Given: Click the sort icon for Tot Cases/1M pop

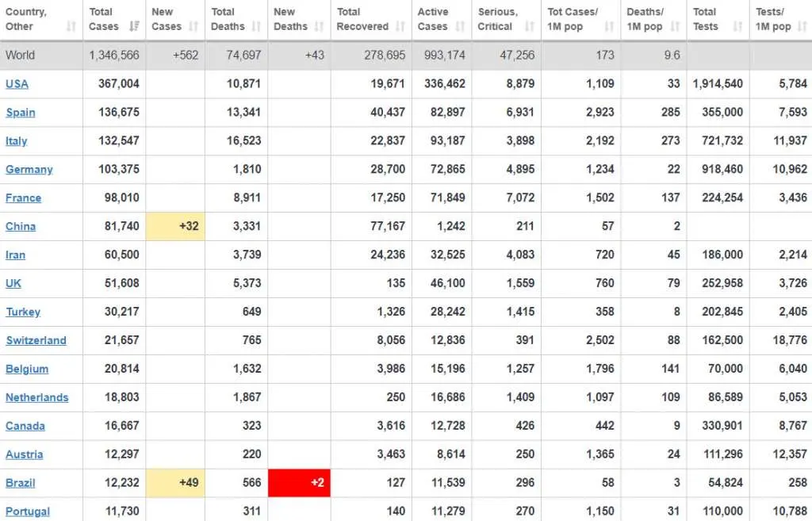Looking at the screenshot, I should (x=609, y=27).
